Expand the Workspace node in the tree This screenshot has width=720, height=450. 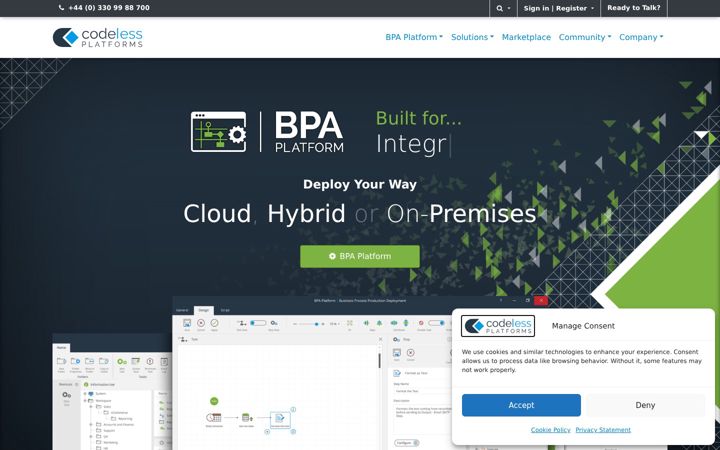point(85,400)
